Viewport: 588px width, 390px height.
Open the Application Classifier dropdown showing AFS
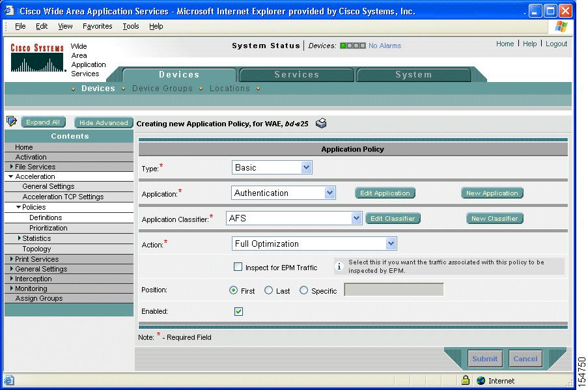pyautogui.click(x=294, y=218)
